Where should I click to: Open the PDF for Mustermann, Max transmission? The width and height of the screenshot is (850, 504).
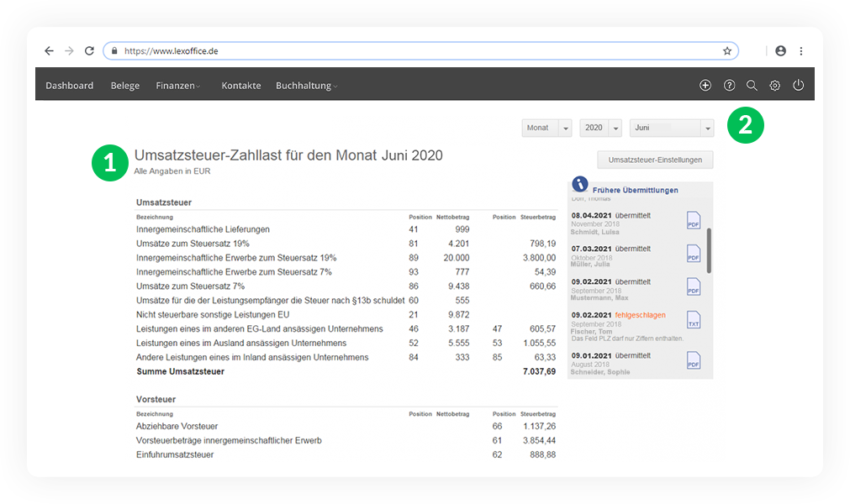coord(694,286)
